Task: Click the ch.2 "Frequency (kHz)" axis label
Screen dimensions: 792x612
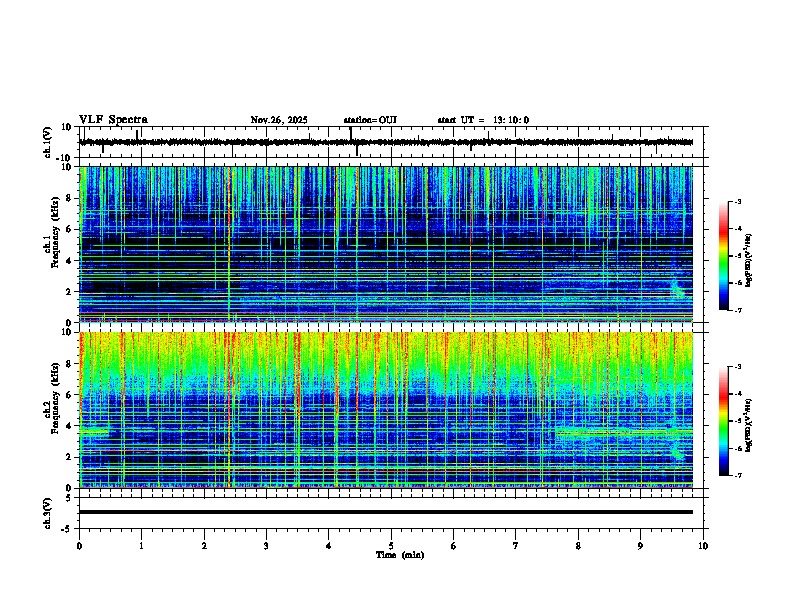Action: (55, 397)
